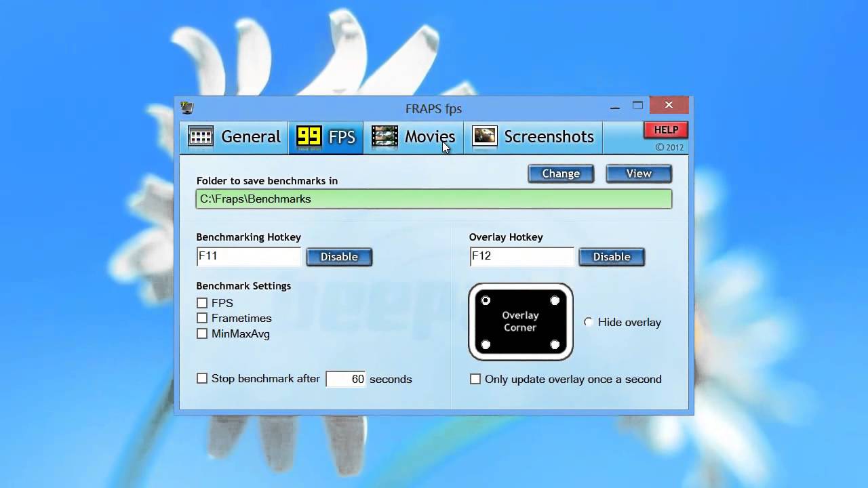The height and width of the screenshot is (488, 868).
Task: Click the FRAPS title bar app icon
Action: (187, 108)
